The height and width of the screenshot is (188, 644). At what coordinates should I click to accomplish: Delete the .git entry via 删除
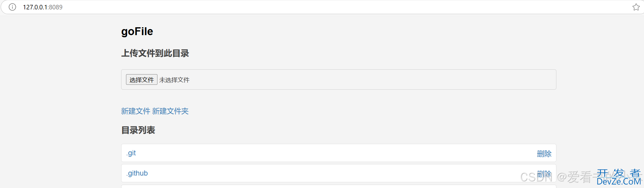click(544, 154)
